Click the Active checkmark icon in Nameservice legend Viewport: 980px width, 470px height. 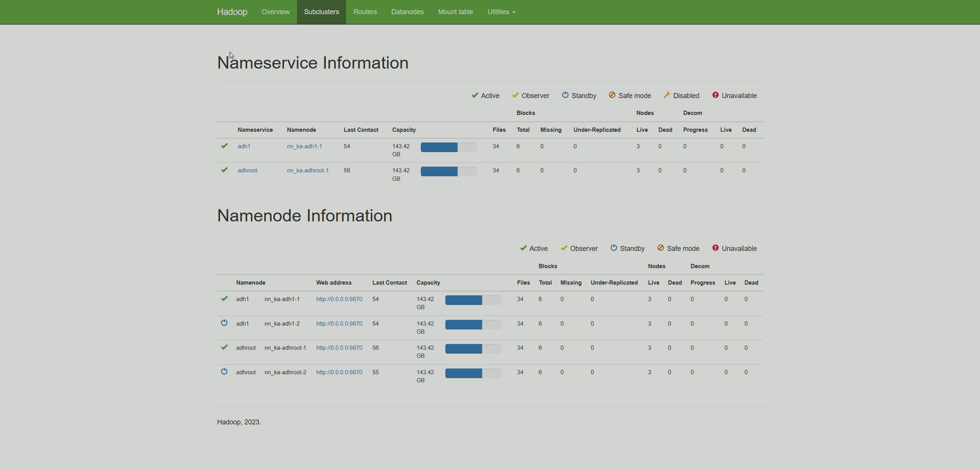[475, 95]
